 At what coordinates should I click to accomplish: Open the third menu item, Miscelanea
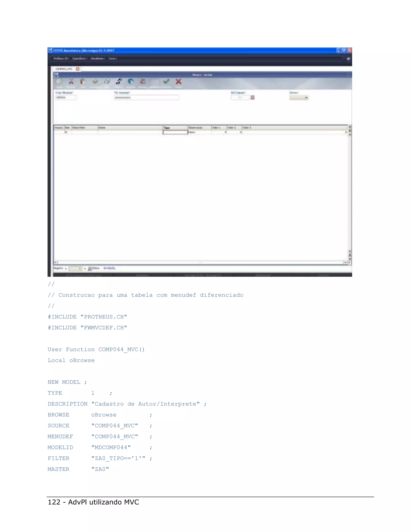[98, 59]
